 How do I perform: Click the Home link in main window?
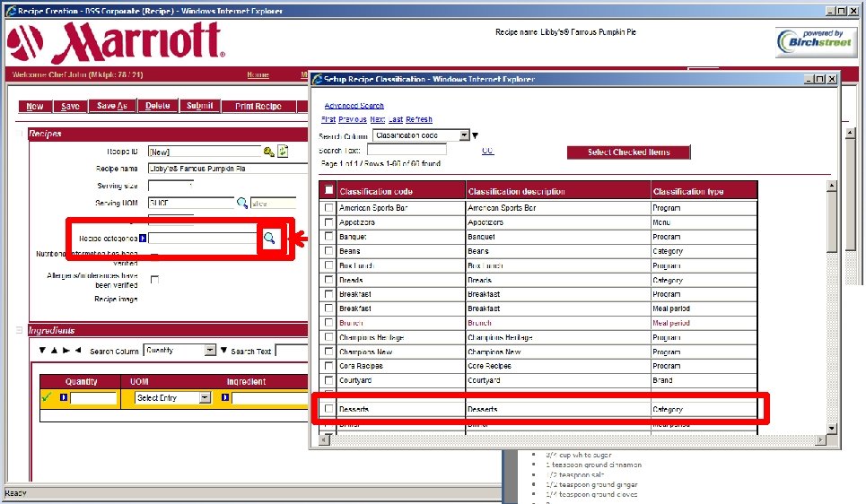[258, 74]
